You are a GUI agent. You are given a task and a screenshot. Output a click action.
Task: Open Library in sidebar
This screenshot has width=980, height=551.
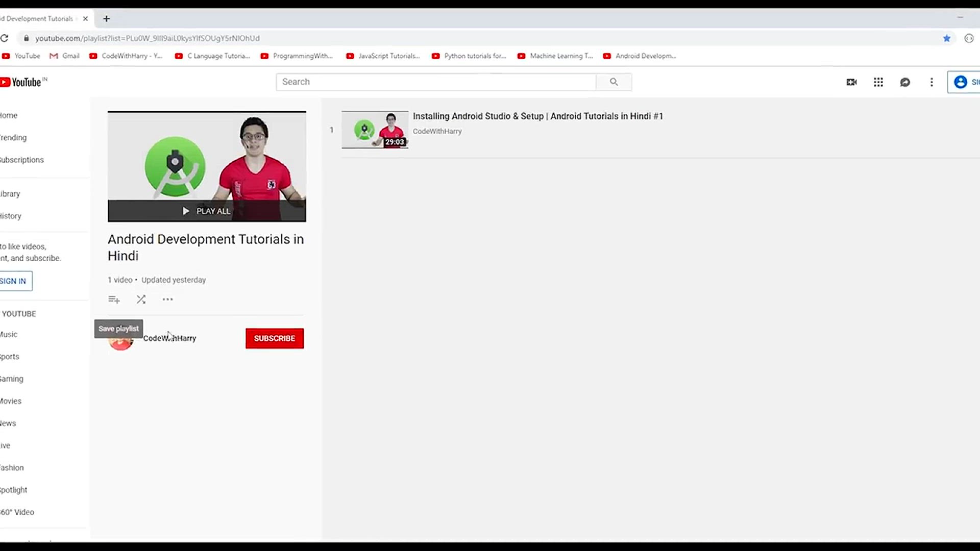(10, 194)
